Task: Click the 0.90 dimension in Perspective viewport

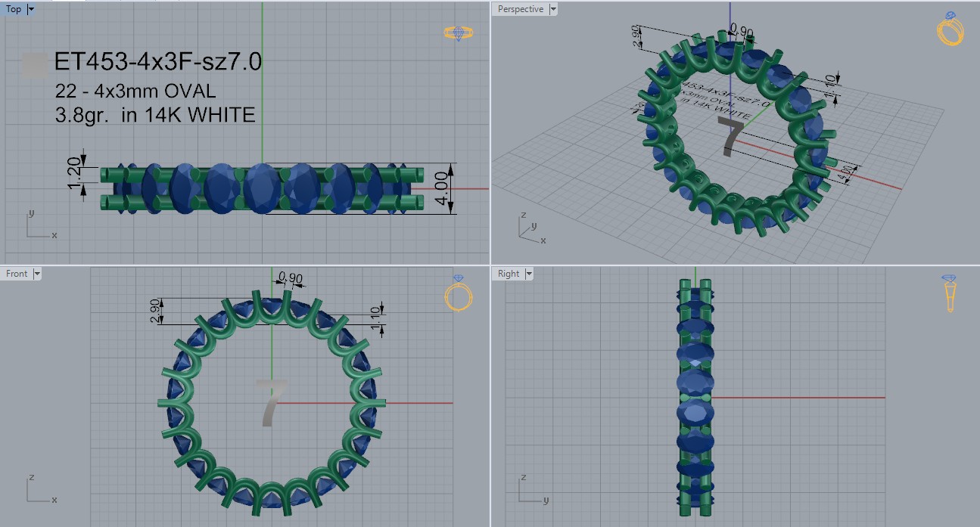Action: tap(742, 32)
